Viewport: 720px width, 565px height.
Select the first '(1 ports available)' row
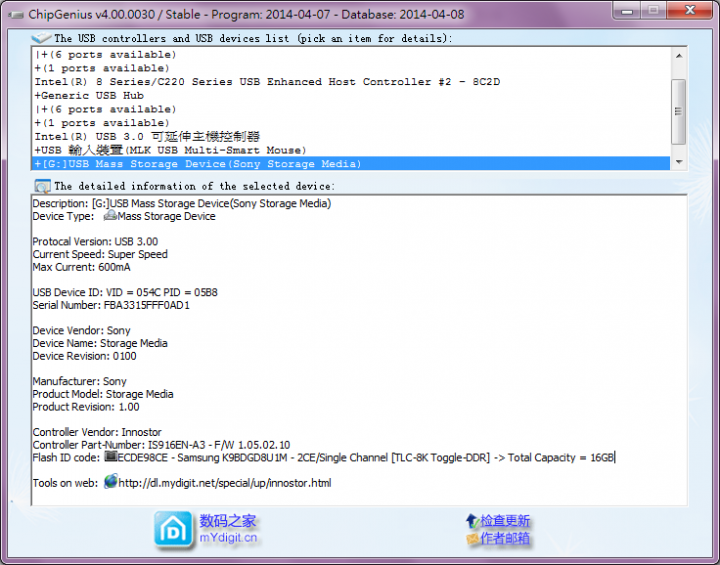[351, 68]
